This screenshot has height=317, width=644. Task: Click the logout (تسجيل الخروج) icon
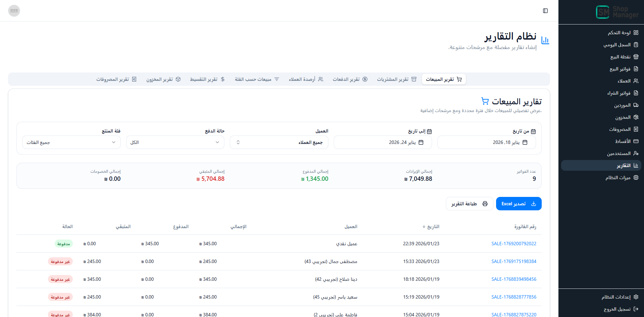point(636,309)
